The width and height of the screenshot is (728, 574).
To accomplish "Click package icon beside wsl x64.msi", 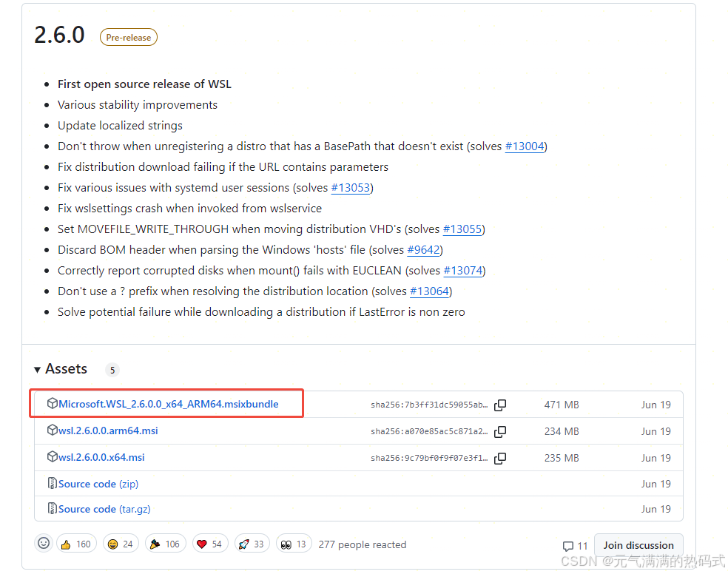I will tap(53, 456).
